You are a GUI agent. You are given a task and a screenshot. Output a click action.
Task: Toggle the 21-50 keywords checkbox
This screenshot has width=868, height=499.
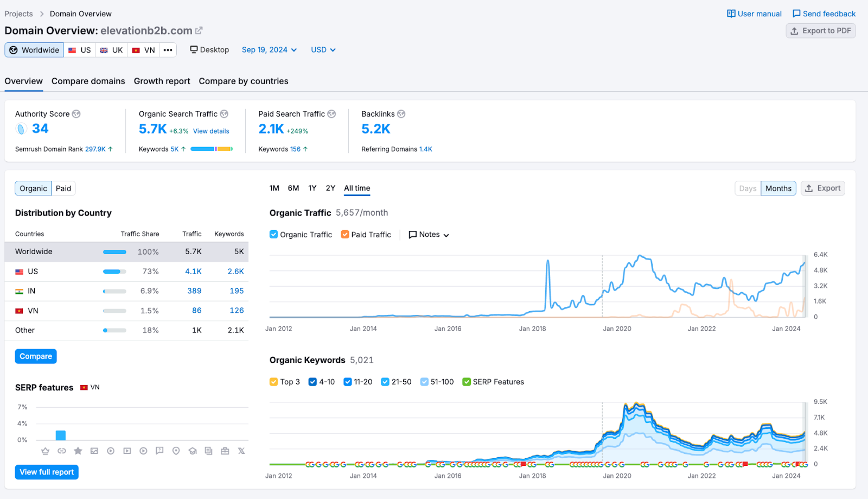point(385,382)
